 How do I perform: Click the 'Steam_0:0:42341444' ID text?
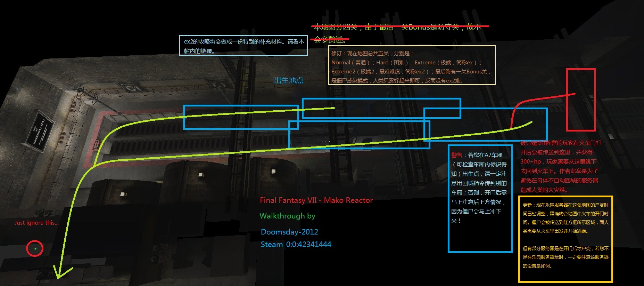point(296,244)
